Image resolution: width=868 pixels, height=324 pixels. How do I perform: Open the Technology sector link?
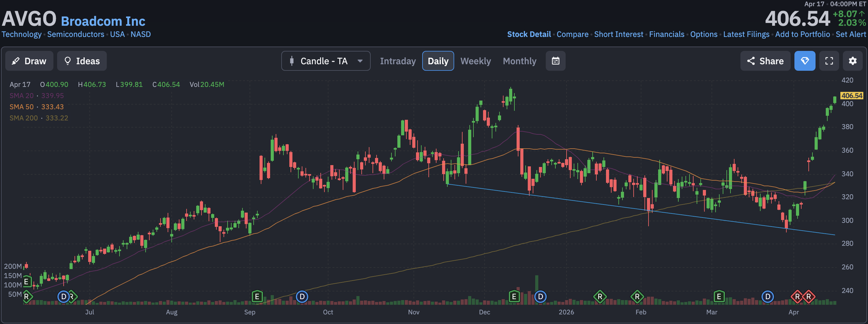point(21,34)
